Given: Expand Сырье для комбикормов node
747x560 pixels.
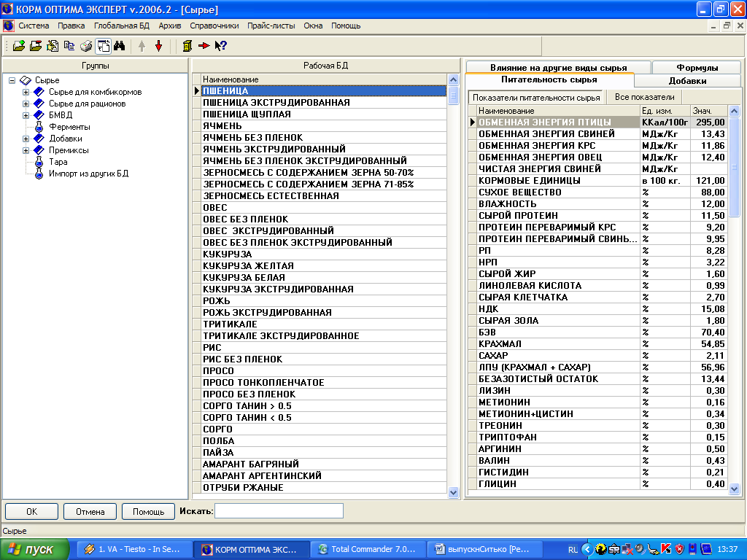Looking at the screenshot, I should point(26,92).
